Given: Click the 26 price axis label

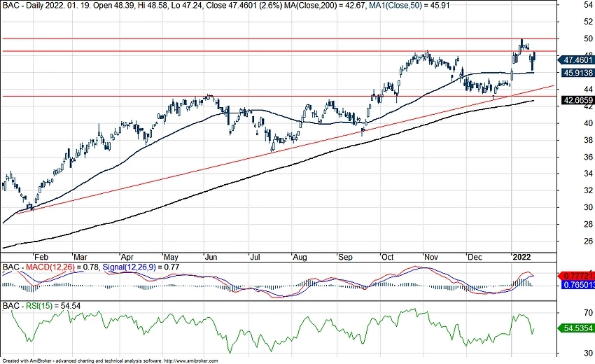Looking at the screenshot, I should 588,241.
